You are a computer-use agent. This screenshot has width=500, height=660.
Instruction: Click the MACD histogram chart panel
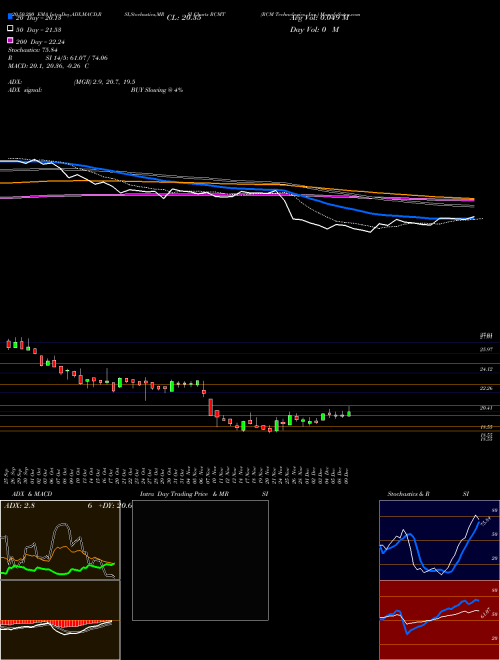[60, 620]
